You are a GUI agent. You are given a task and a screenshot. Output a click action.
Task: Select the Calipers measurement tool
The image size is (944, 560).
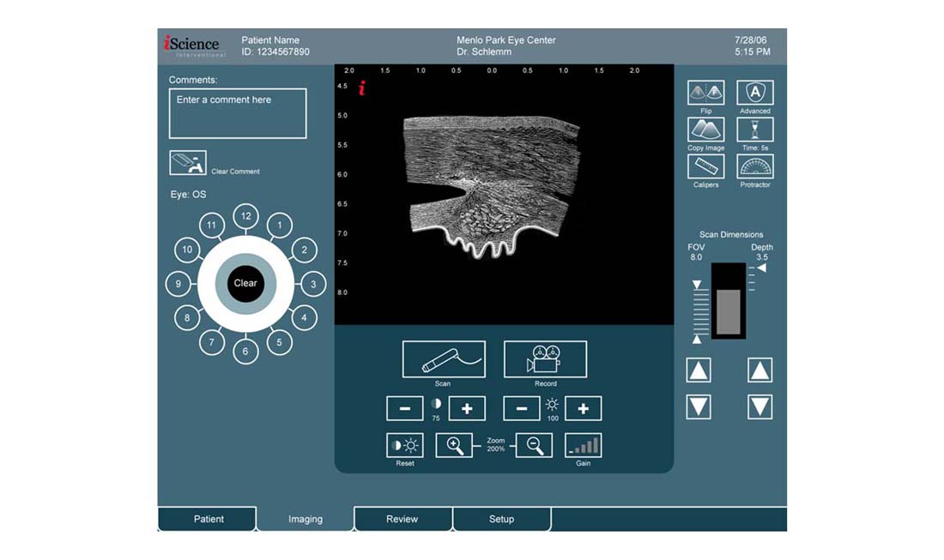pos(705,166)
